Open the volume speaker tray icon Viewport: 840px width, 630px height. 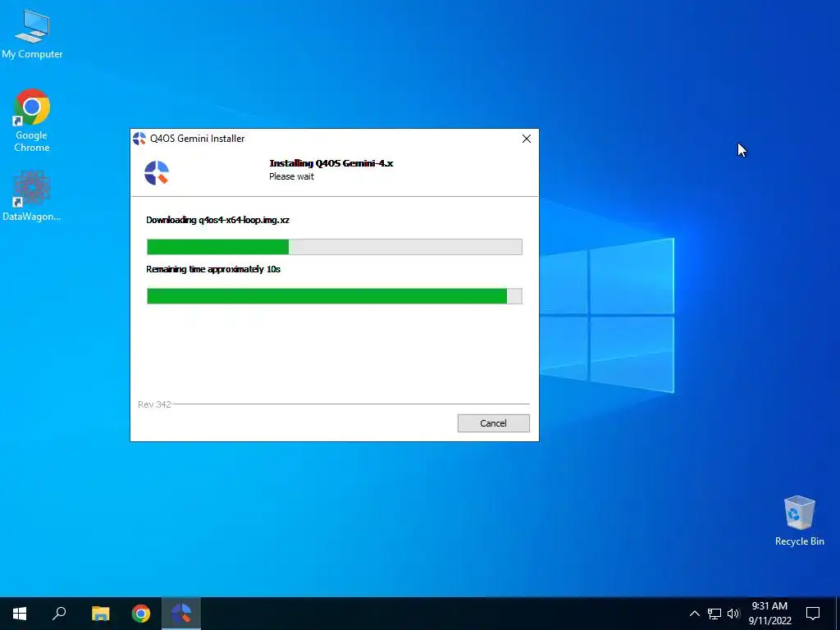pyautogui.click(x=733, y=614)
